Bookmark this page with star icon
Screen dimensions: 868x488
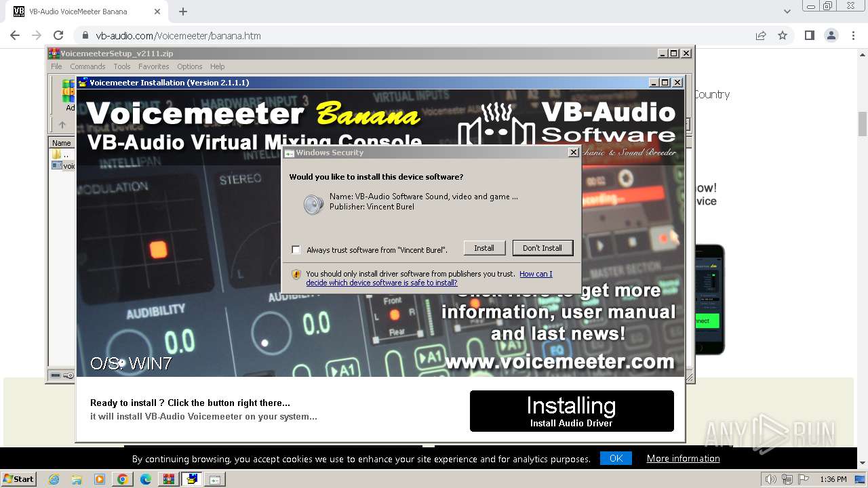click(x=783, y=35)
